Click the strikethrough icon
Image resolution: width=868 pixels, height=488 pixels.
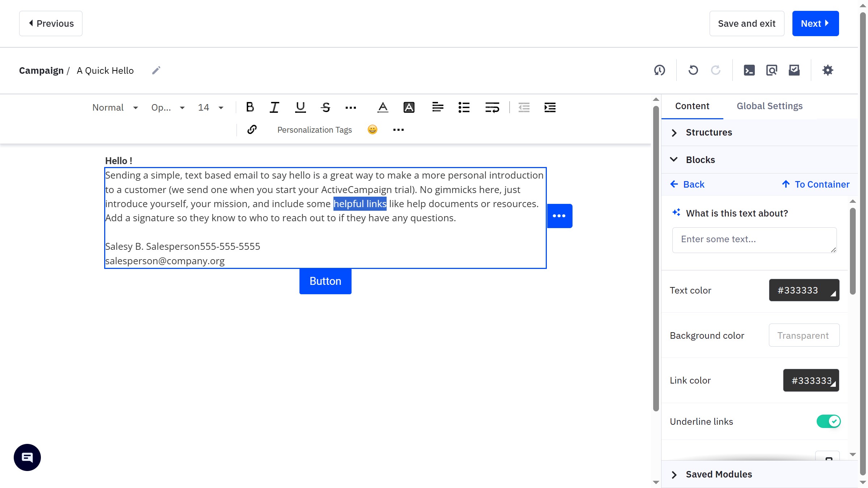(x=325, y=107)
